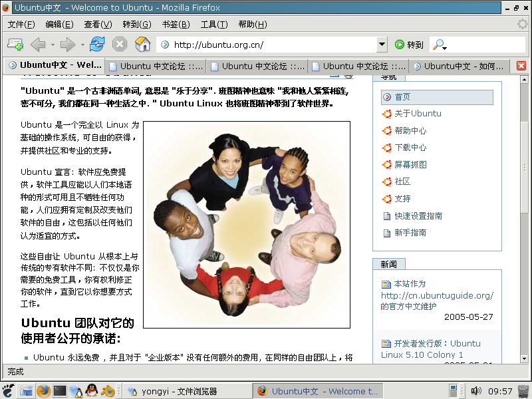Click the address bar showing http://ubuntu.org.cn/
The image size is (532, 399).
point(267,45)
